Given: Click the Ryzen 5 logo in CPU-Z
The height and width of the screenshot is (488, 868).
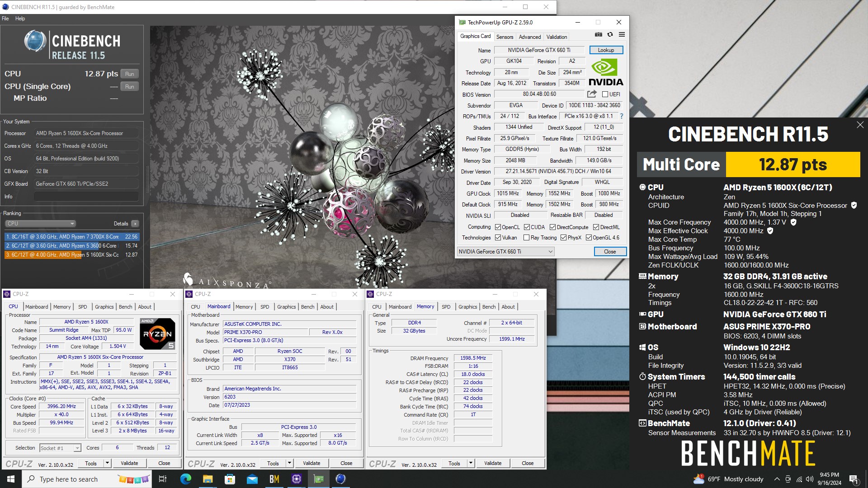Looking at the screenshot, I should click(x=157, y=334).
